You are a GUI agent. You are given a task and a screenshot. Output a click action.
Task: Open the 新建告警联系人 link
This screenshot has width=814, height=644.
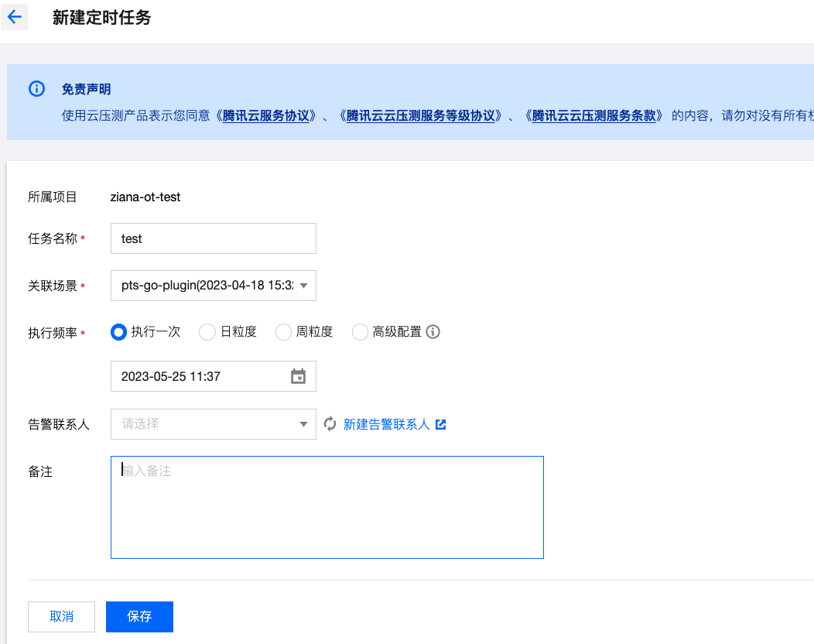coord(386,424)
